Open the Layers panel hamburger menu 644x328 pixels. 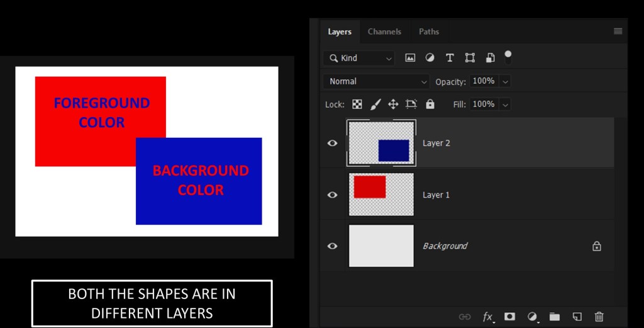point(618,31)
